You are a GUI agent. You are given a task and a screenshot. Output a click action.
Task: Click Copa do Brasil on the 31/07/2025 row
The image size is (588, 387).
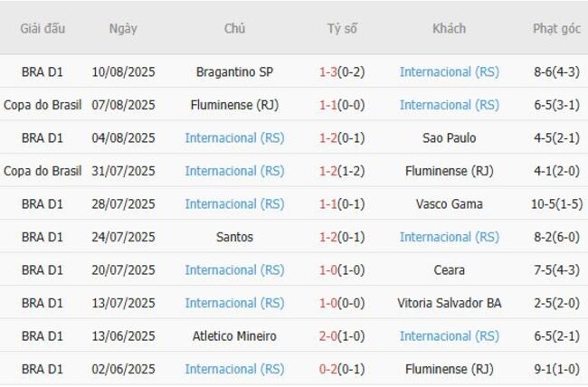pyautogui.click(x=43, y=171)
